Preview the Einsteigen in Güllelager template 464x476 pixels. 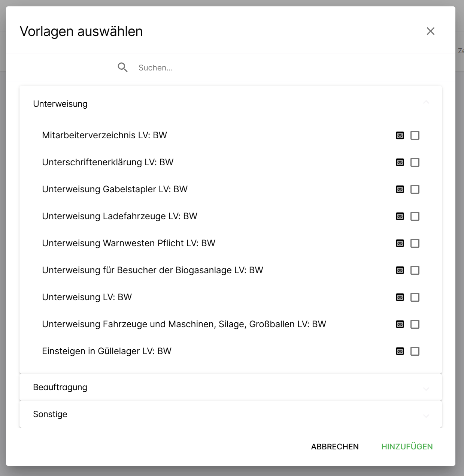[400, 351]
